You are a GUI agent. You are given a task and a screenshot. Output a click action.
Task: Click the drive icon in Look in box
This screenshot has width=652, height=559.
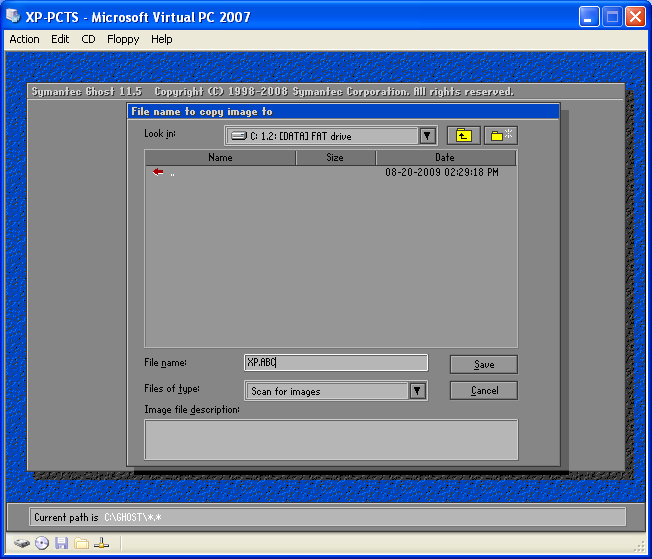(239, 136)
